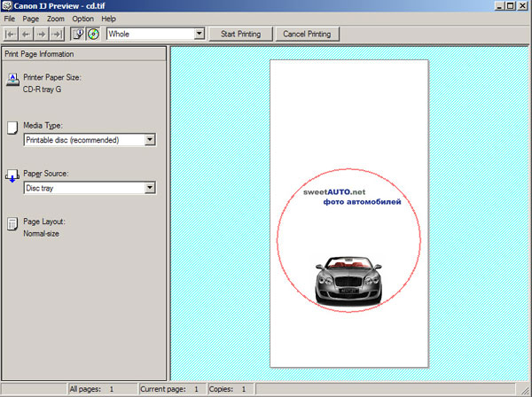Click the Page Layout icon

click(12, 224)
